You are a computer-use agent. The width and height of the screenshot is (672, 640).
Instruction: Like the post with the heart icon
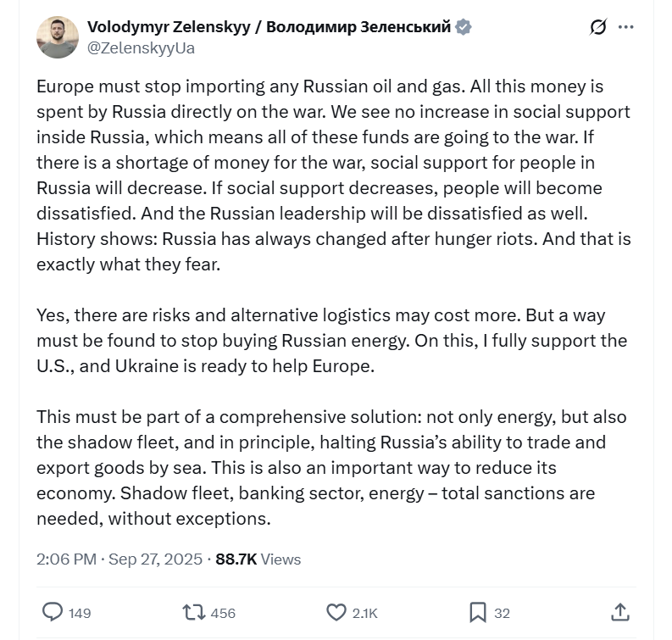(x=336, y=612)
